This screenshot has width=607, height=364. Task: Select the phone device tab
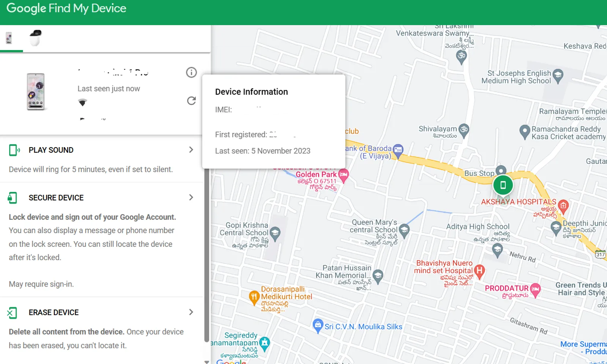tap(9, 38)
